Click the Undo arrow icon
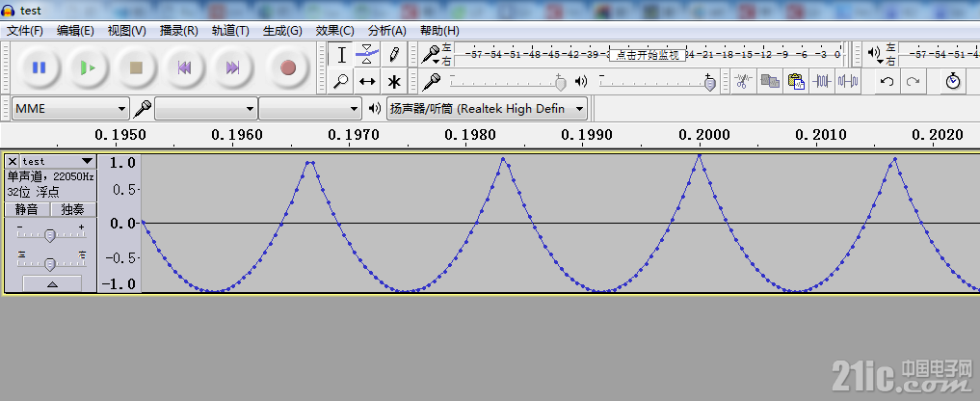This screenshot has height=401, width=980. pyautogui.click(x=887, y=81)
